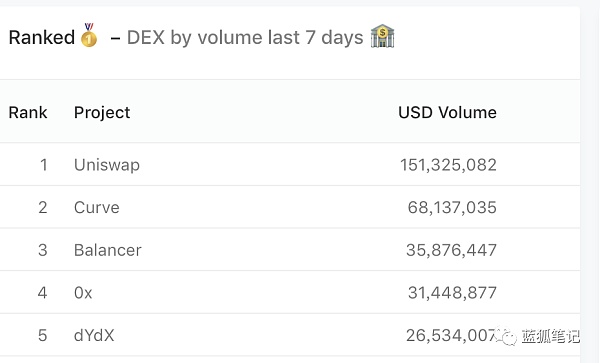Select the 0x project name

point(83,293)
